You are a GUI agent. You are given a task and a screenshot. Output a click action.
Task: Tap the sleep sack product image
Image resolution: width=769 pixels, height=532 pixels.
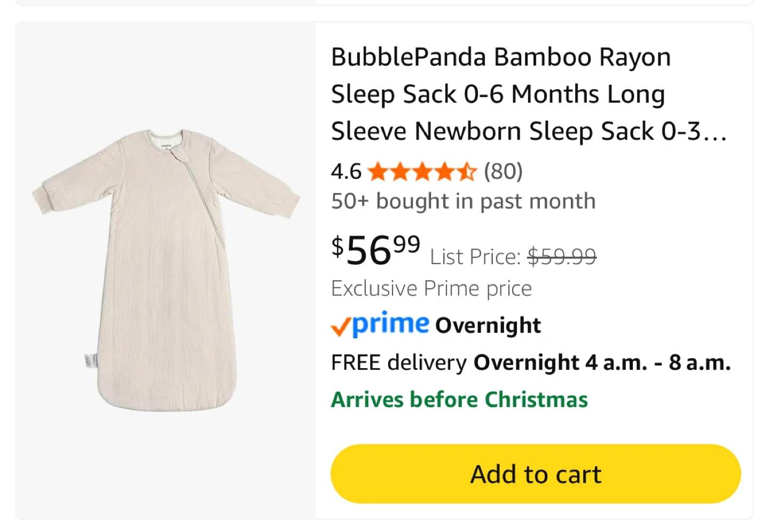[166, 269]
